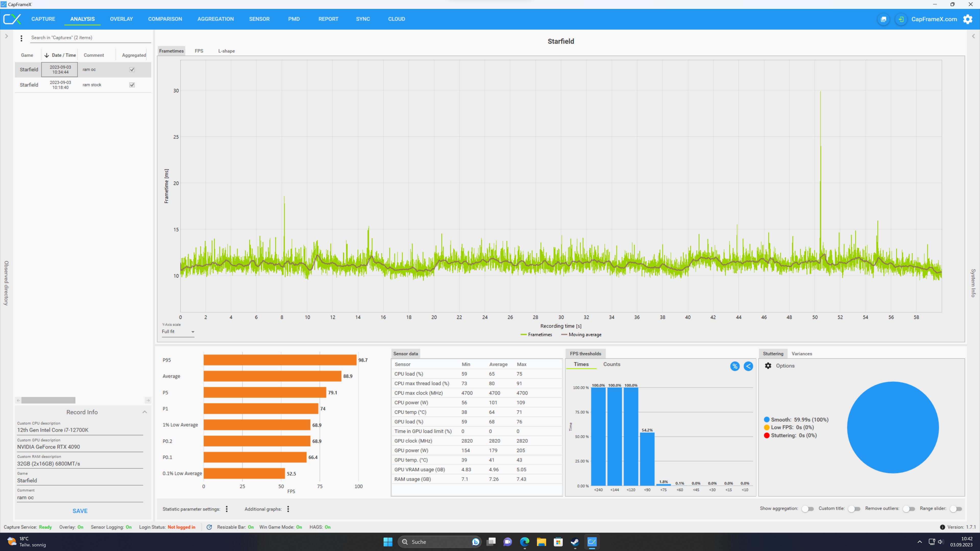Click the less-than icon in FPS thresholds
980x551 pixels.
[748, 366]
